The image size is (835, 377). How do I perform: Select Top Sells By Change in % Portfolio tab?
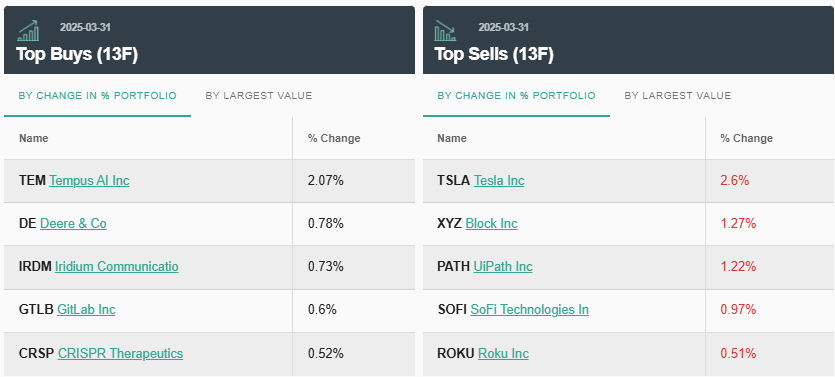coord(517,96)
